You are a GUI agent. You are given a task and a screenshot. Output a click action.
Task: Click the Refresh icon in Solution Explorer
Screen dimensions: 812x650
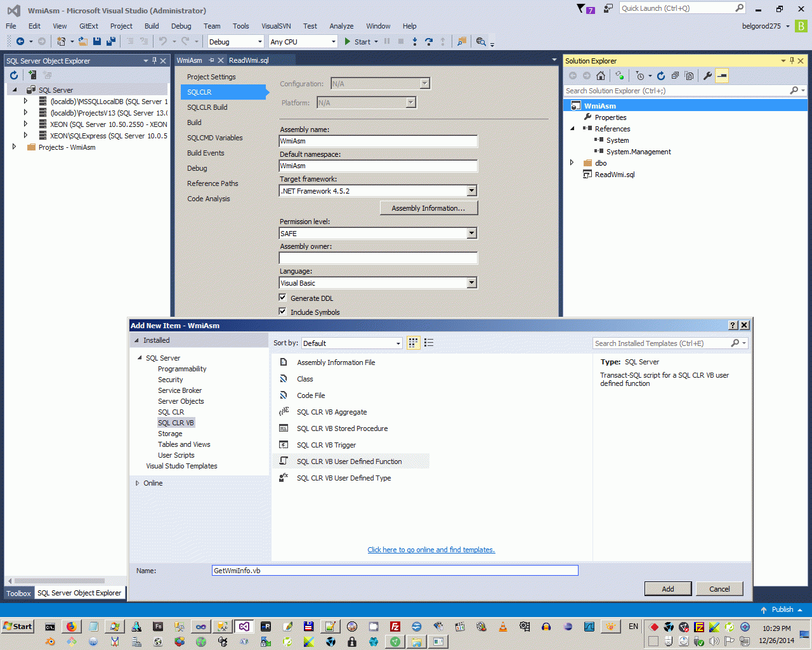pyautogui.click(x=661, y=76)
